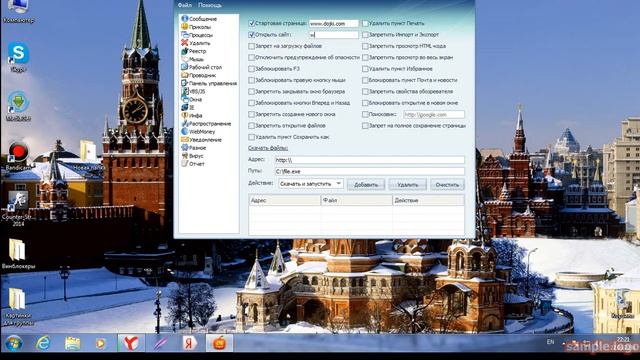The height and width of the screenshot is (360, 640).
Task: Open the red Yandex browser taskbar icon
Action: tap(131, 343)
